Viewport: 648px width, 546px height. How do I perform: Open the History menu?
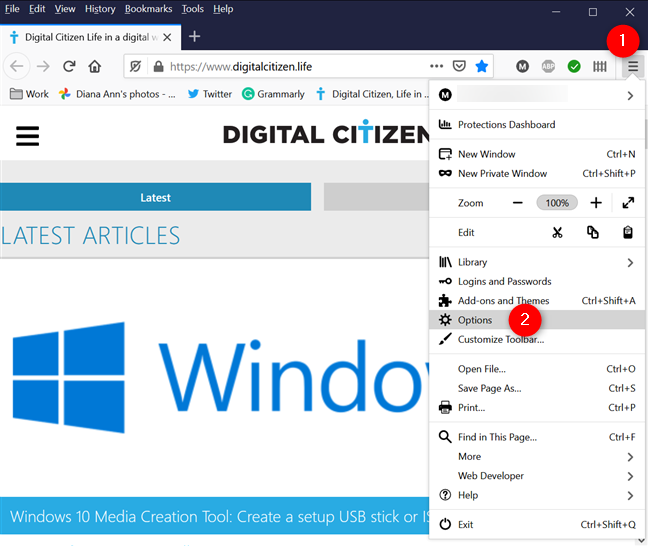[100, 9]
